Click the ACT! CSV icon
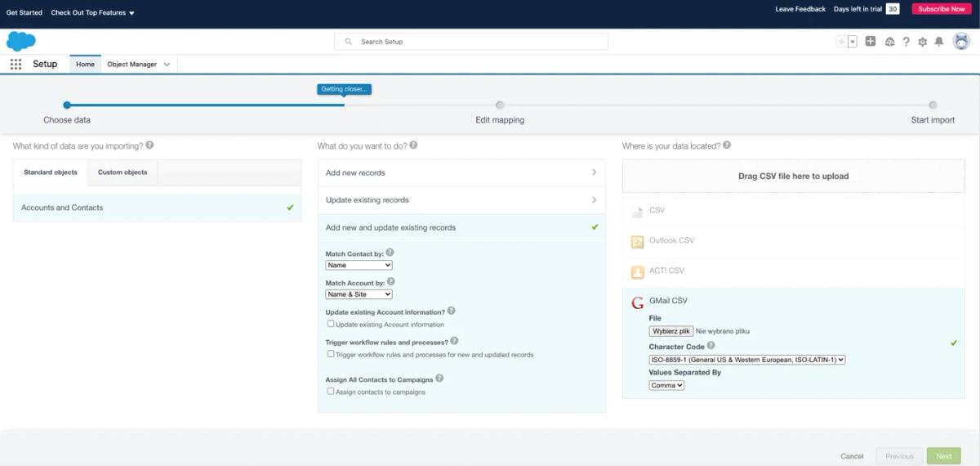Viewport: 980px width, 466px height. (638, 271)
